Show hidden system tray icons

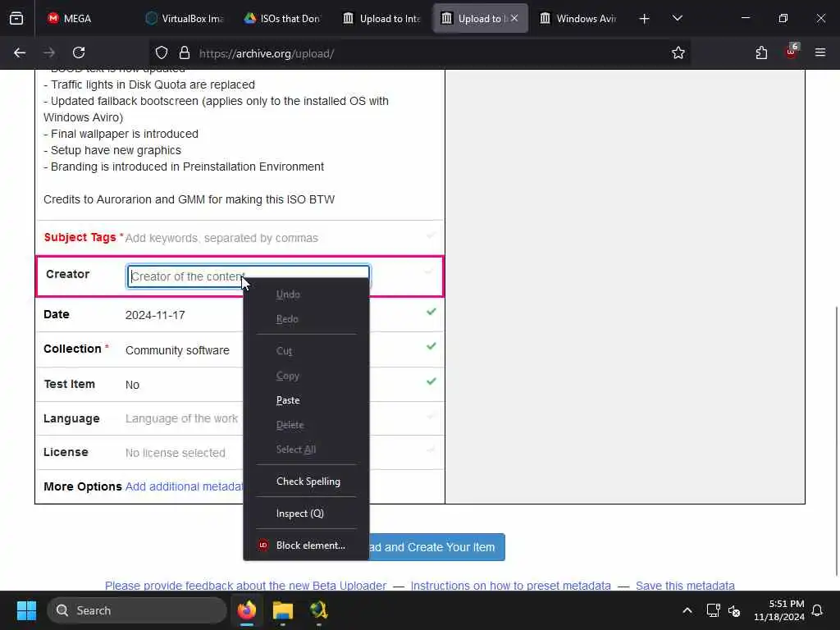(x=687, y=610)
